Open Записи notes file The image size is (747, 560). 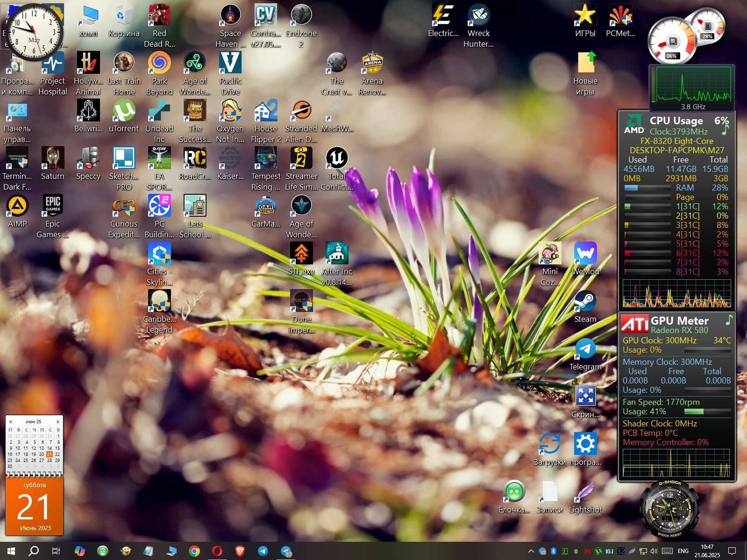(550, 497)
